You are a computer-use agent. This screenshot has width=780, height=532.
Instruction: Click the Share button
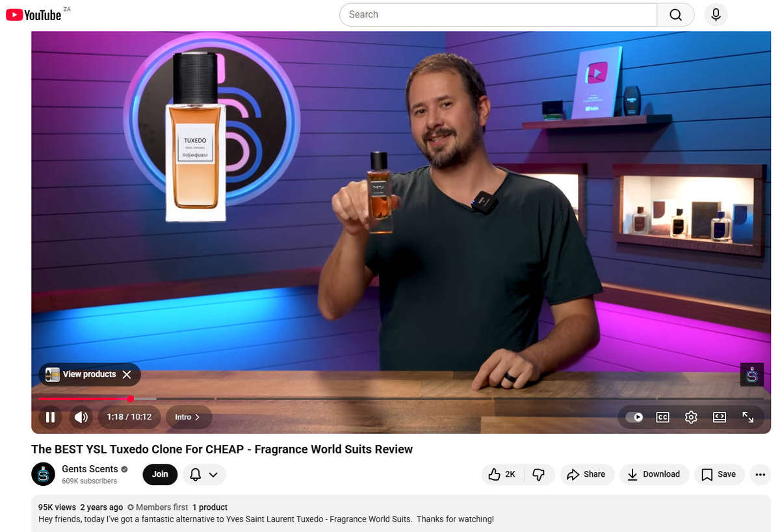tap(586, 474)
